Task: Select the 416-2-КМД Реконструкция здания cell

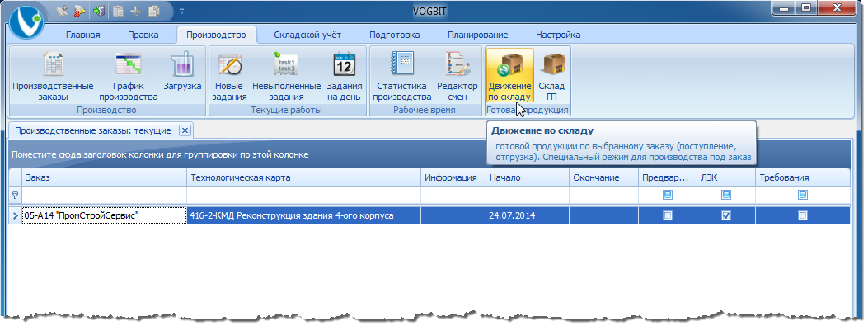Action: pyautogui.click(x=303, y=215)
